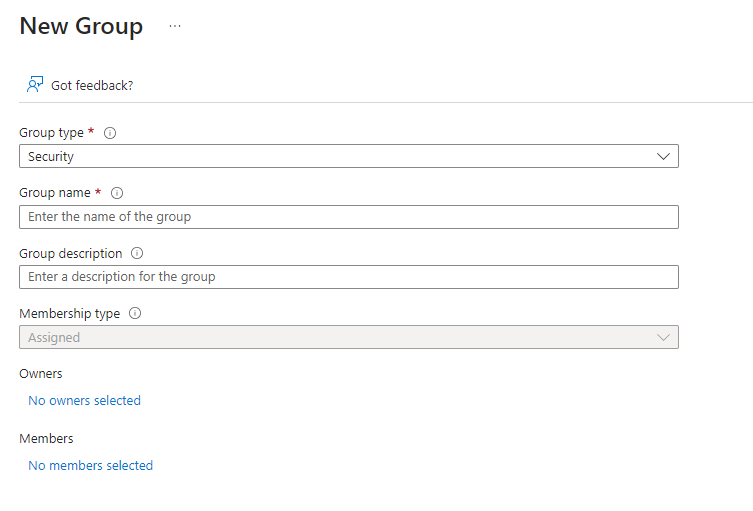Click the Group name info icon

(x=117, y=193)
